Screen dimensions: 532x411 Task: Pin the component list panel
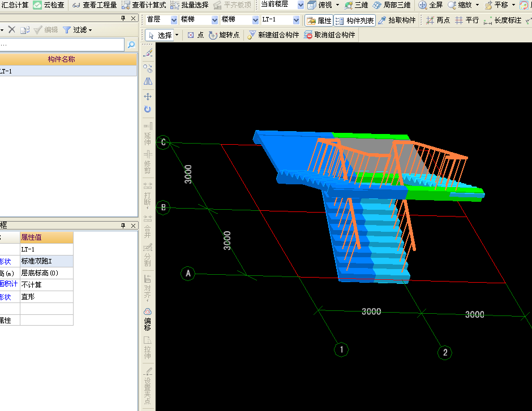[x=123, y=18]
